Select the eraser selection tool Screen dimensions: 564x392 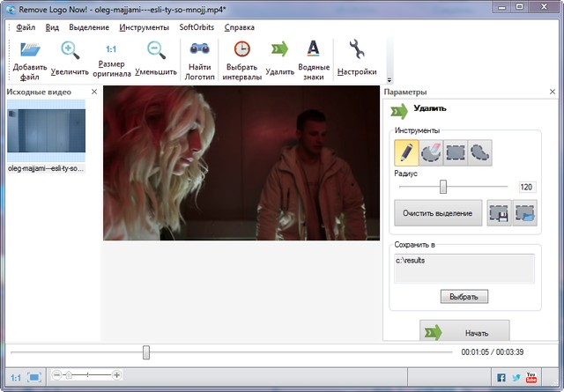click(x=431, y=153)
